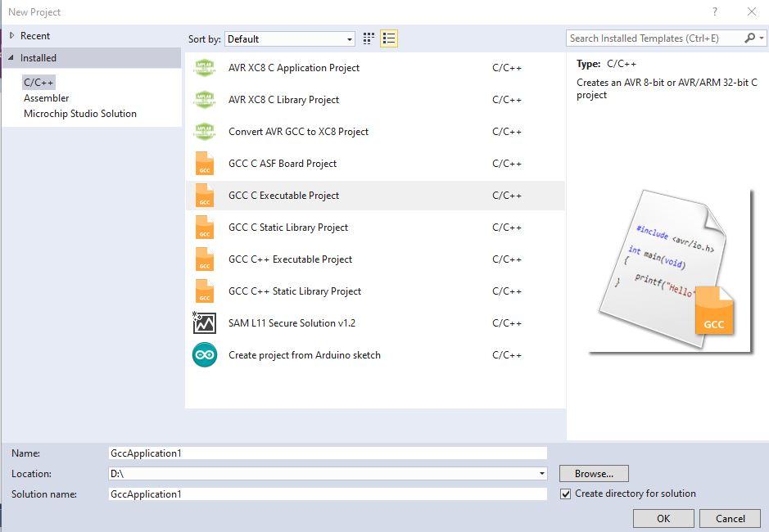
Task: Select the C/C++ template category
Action: click(x=38, y=82)
